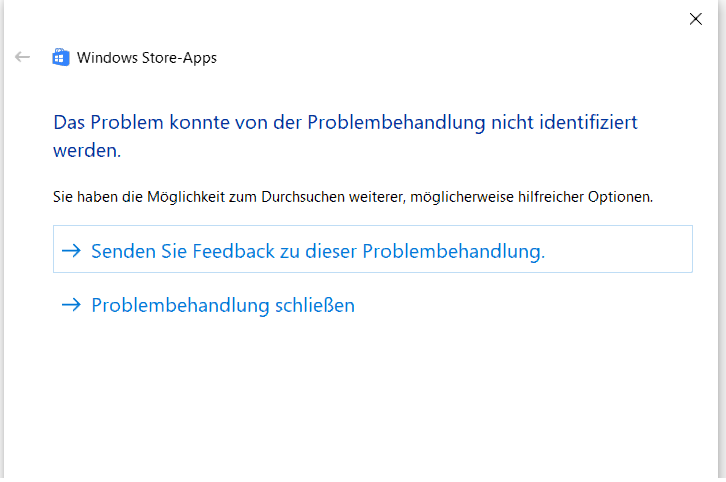Click the right arrow before Problembehandlung schließen text
This screenshot has width=726, height=482.
[x=71, y=305]
